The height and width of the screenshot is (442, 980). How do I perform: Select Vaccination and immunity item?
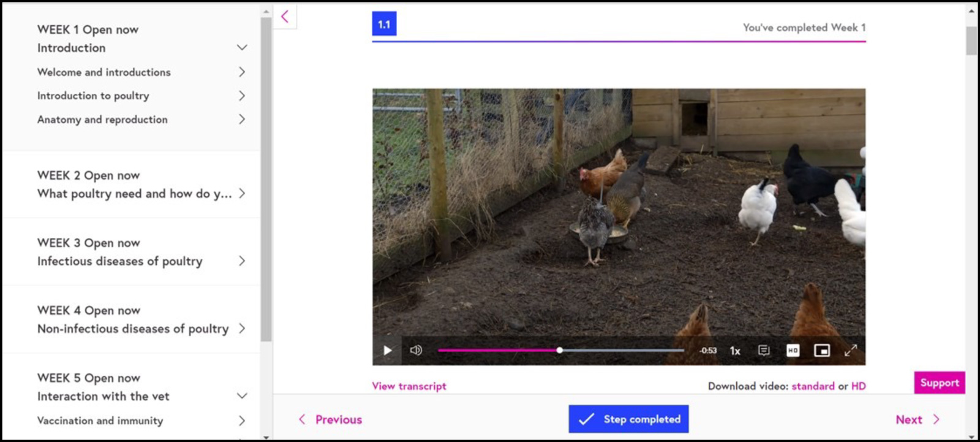100,421
